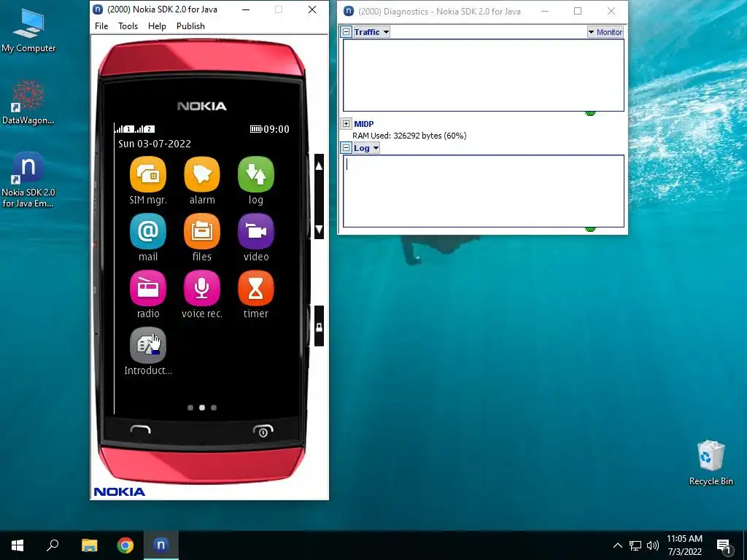The width and height of the screenshot is (747, 560).
Task: Go to first home screen page dot
Action: pyautogui.click(x=190, y=408)
